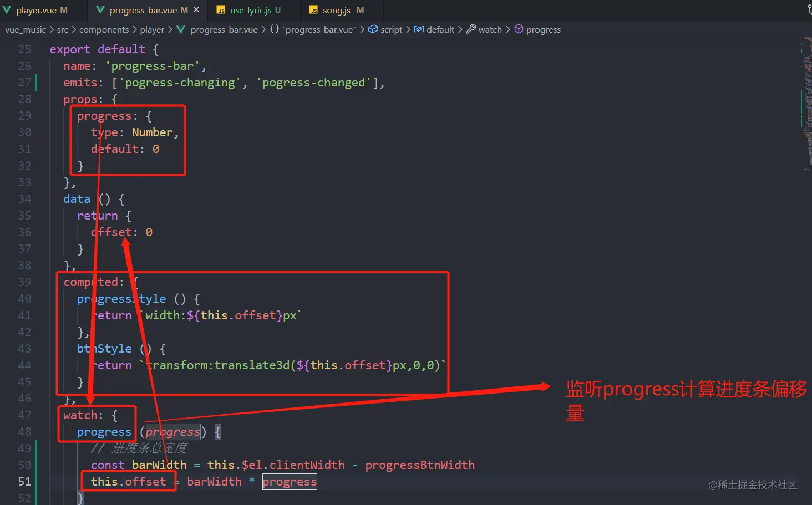Image resolution: width=812 pixels, height=505 pixels.
Task: Click 'pogress-changed' string in emits
Action: coord(314,83)
